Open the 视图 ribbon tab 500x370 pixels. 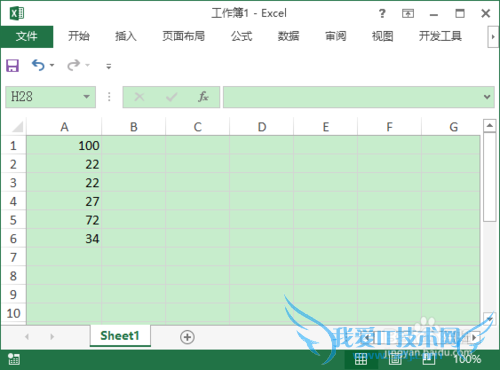pos(382,36)
